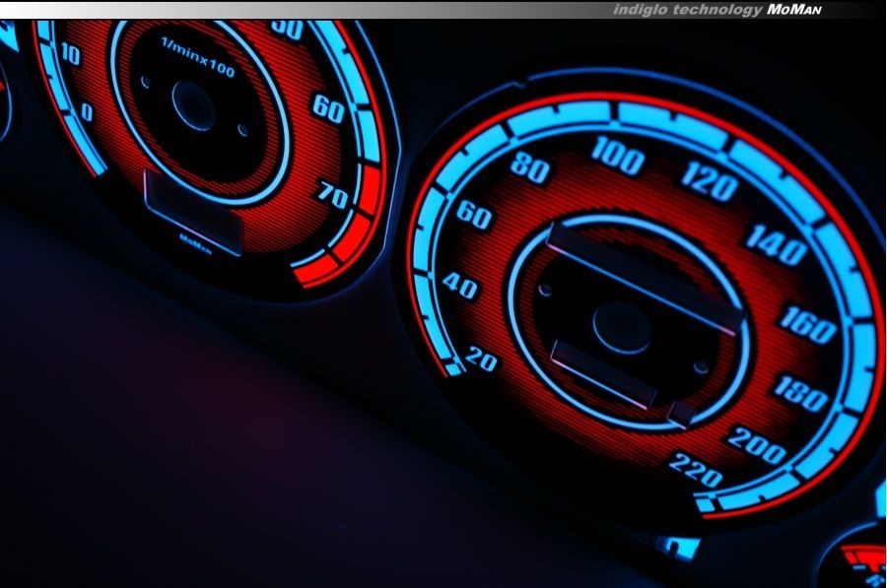This screenshot has width=887, height=588.
Task: Click the tachometer's "60" numeral
Action: pos(328,108)
